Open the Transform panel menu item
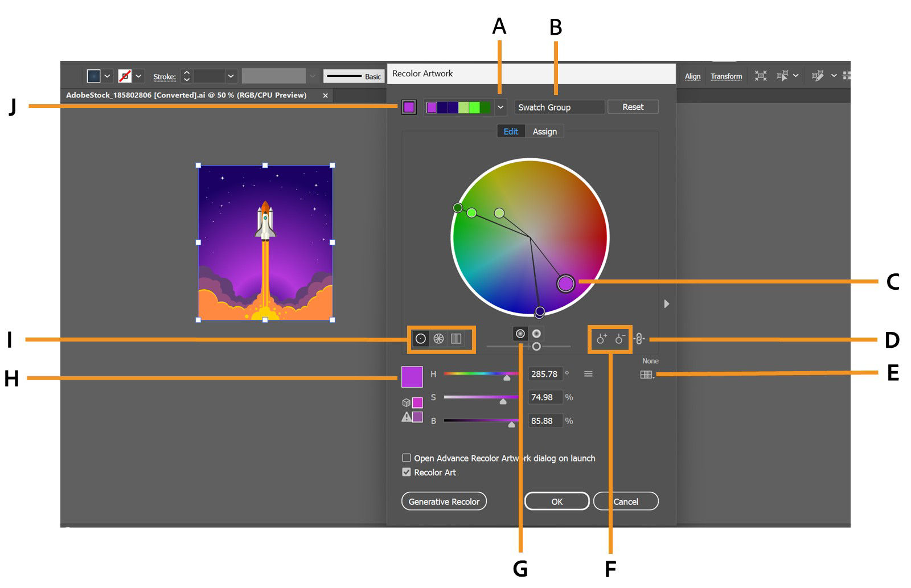Viewport: 911px width, 588px height. (x=727, y=76)
